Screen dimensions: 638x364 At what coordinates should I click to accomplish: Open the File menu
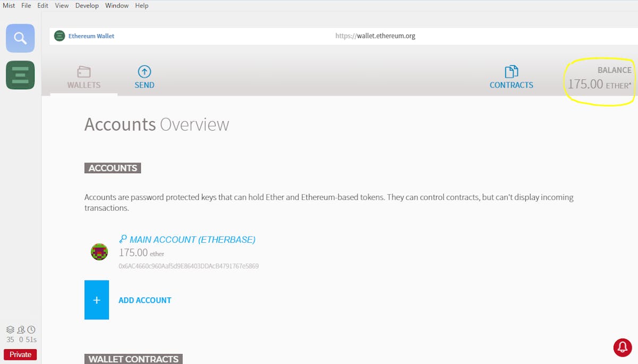[26, 5]
